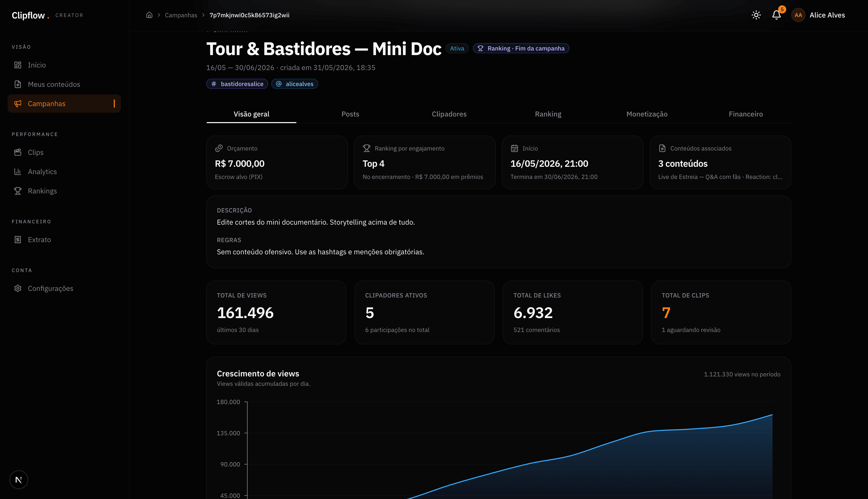Open Rankings from the sidebar
The height and width of the screenshot is (499, 868).
pos(64,191)
